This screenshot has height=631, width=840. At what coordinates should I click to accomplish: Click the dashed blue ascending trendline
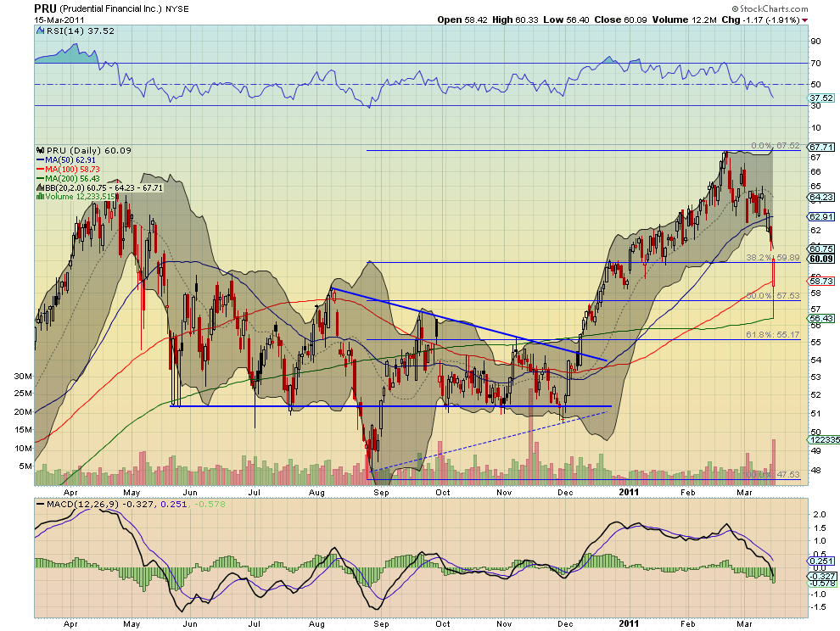click(x=489, y=441)
